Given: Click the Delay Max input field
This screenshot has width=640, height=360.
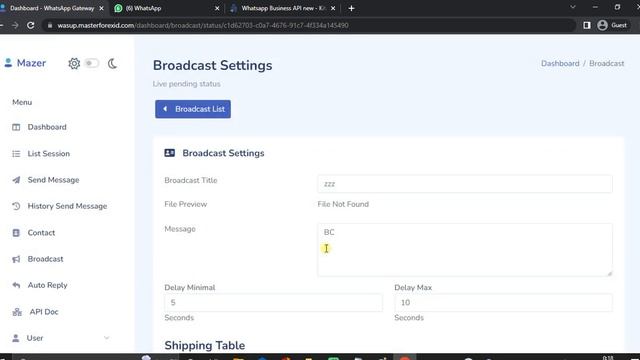Looking at the screenshot, I should 503,302.
